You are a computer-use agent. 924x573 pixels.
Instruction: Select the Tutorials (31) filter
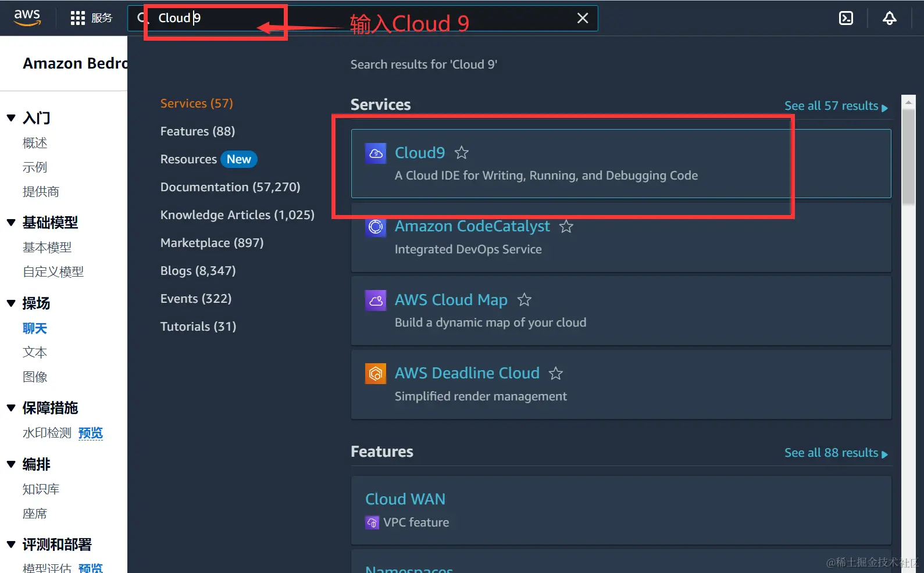[x=198, y=327]
